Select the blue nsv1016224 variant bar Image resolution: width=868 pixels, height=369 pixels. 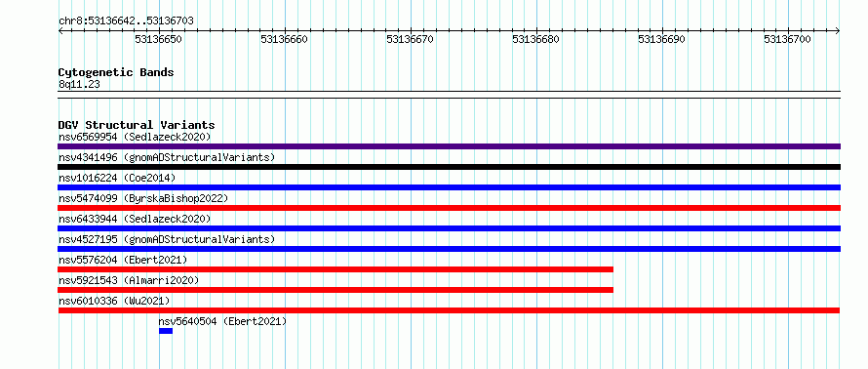click(x=449, y=187)
